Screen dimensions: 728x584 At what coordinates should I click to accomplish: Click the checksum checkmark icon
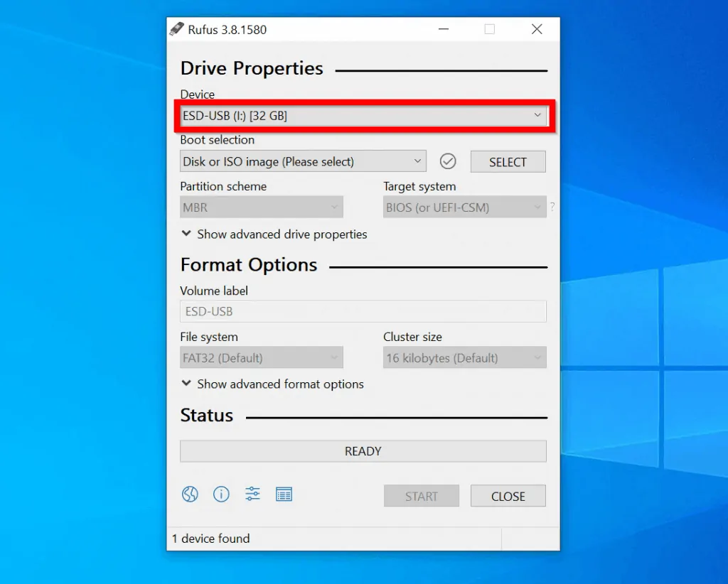(x=448, y=161)
